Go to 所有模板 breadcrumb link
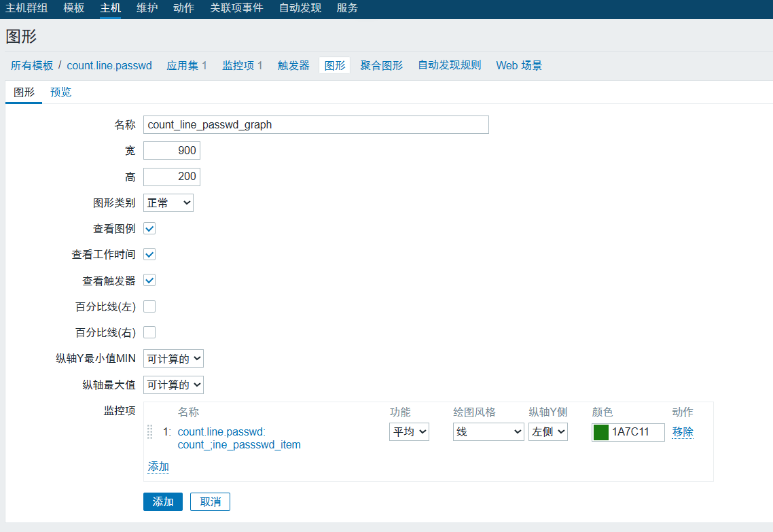This screenshot has width=773, height=532. coord(31,66)
